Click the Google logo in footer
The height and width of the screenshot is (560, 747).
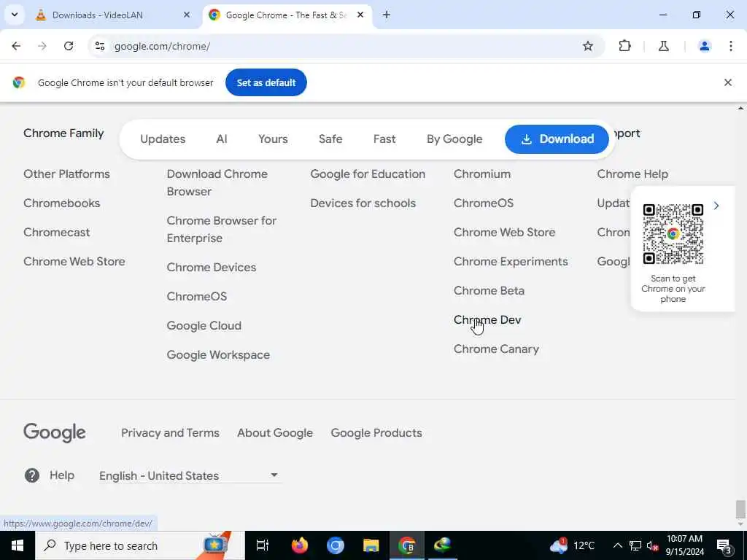click(54, 433)
